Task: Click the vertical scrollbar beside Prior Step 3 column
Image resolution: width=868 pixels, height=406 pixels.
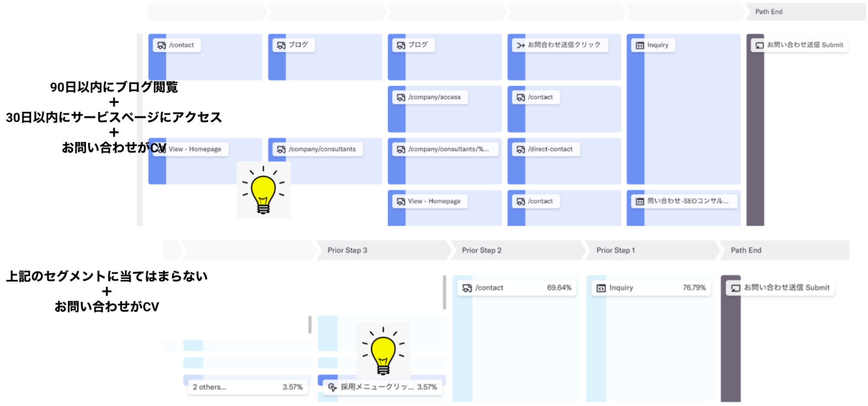Action: 444,292
